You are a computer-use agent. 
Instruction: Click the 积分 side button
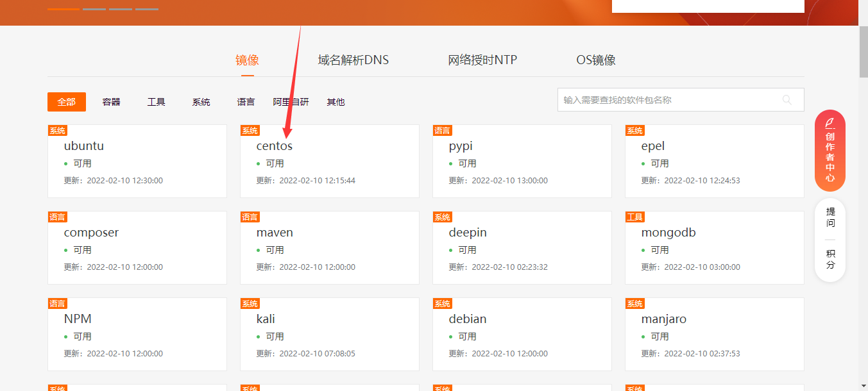click(x=830, y=259)
